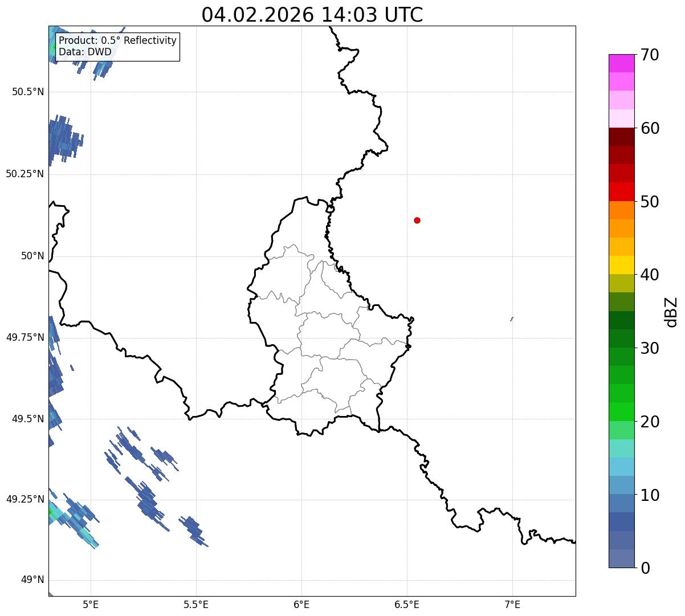Screen dimensions: 685x616
Task: Click the 6°E longitude tick label
Action: click(301, 604)
